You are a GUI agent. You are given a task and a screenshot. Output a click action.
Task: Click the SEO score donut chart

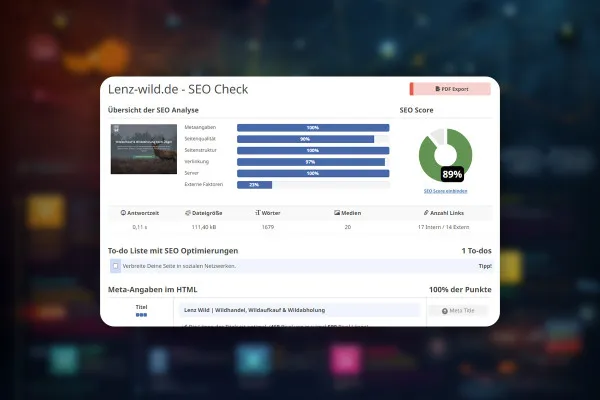coord(445,155)
